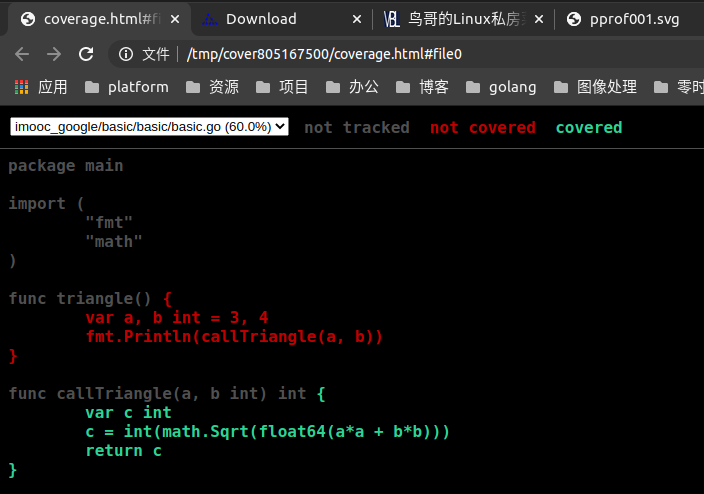Viewport: 704px width, 494px height.
Task: Click the 'var a, b int = 3, 4' line
Action: [x=177, y=318]
